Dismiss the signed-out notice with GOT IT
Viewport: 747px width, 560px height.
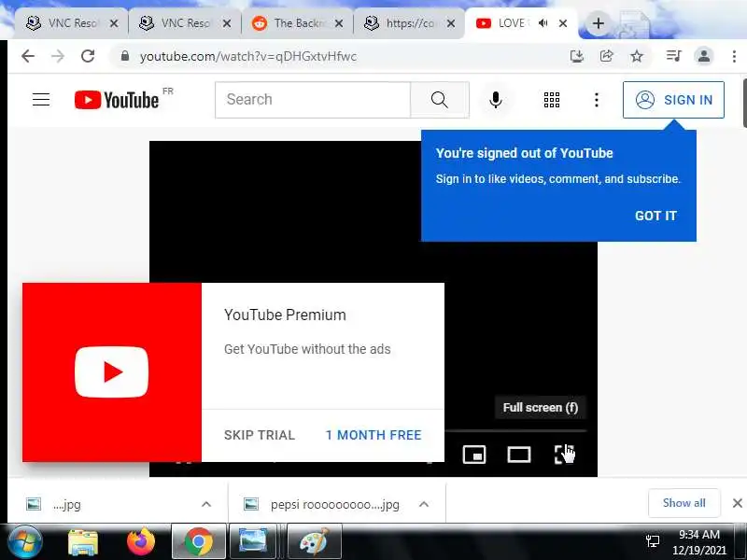click(x=655, y=216)
